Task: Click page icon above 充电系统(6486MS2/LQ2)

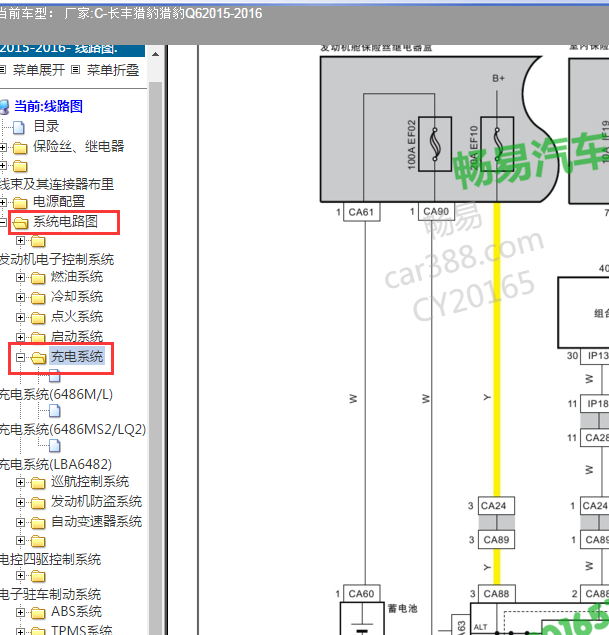Action: coord(55,411)
